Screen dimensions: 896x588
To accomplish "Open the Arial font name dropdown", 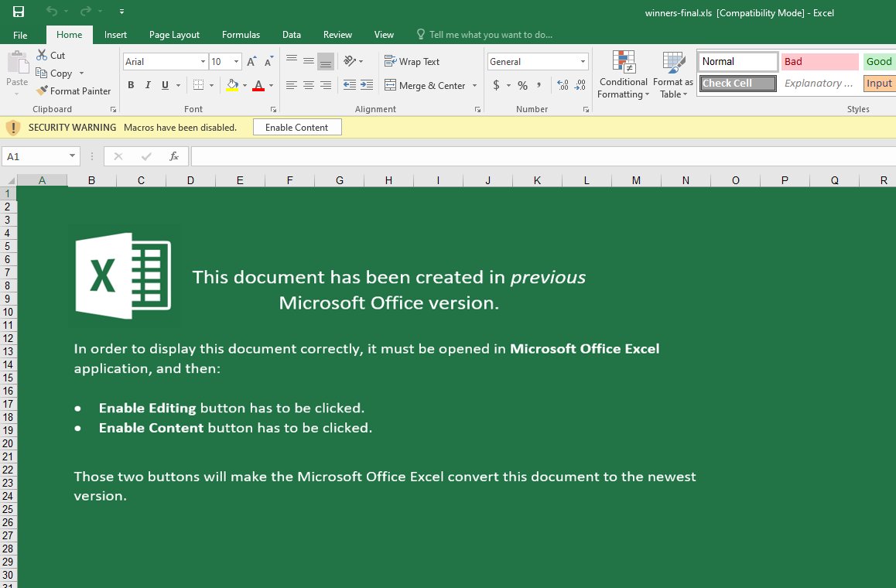I will [x=203, y=62].
